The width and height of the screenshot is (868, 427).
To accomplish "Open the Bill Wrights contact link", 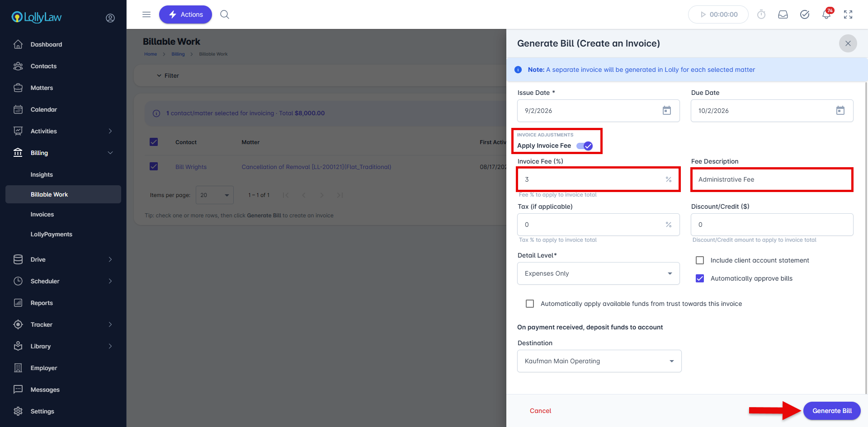I will 191,167.
